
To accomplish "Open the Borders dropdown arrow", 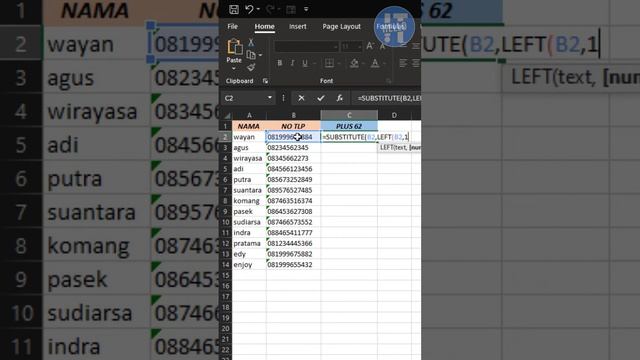I will pos(338,63).
